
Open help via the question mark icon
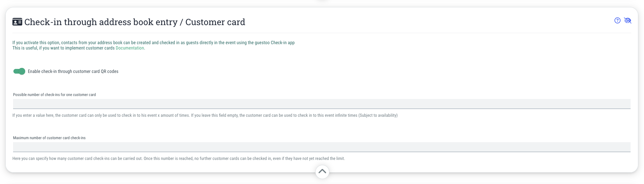(x=617, y=20)
